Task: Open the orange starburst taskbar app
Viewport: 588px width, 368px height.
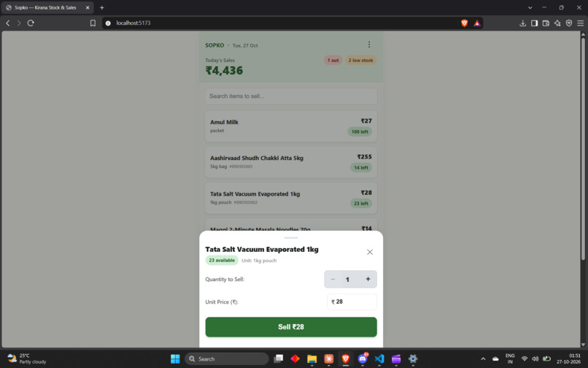Action: [x=329, y=359]
